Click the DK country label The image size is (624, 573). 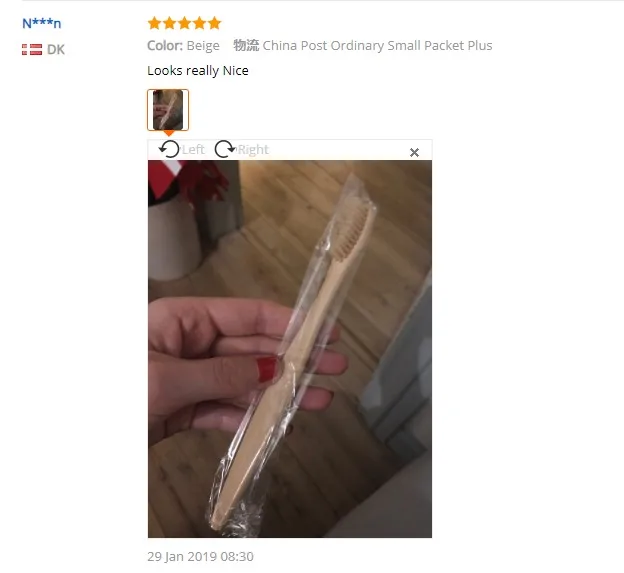coord(56,49)
